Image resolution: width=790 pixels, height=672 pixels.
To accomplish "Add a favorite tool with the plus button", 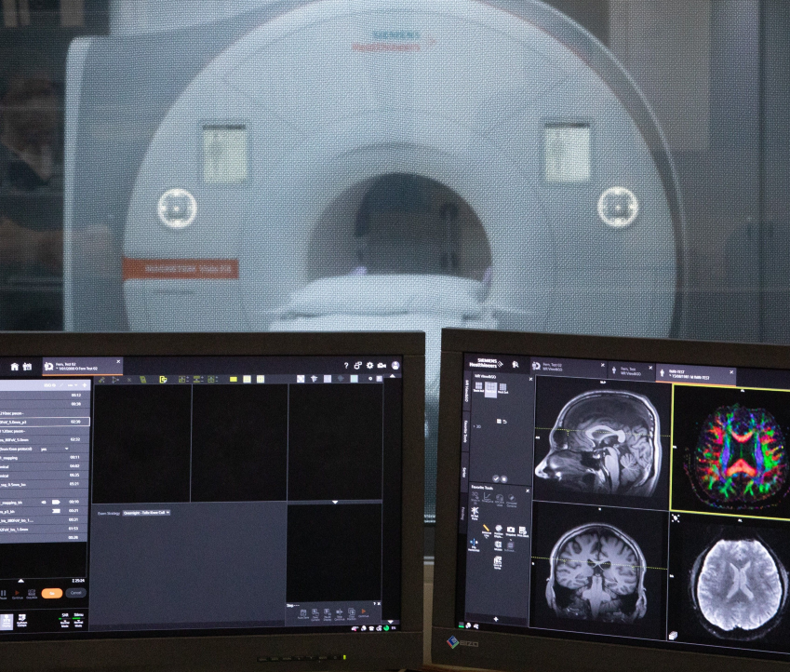I will point(496,619).
